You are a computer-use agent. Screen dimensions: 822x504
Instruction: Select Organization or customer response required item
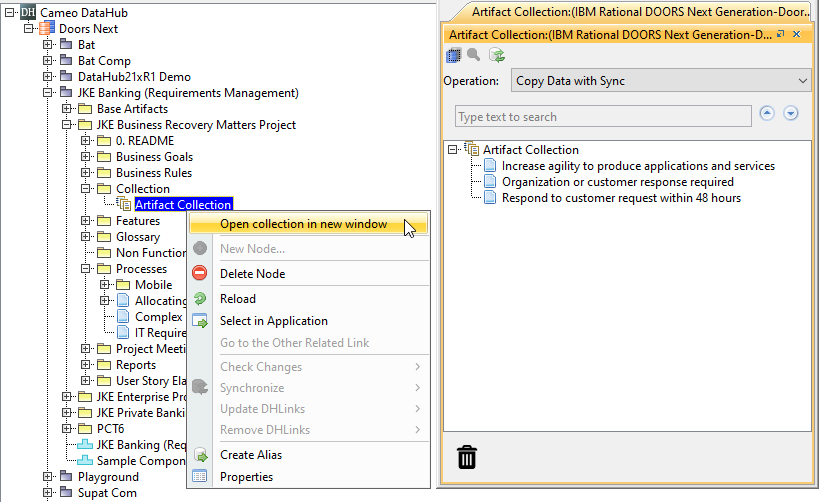[x=618, y=182]
